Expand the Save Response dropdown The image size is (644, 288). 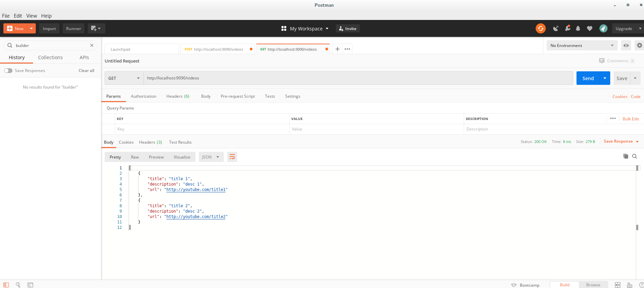[x=637, y=142]
